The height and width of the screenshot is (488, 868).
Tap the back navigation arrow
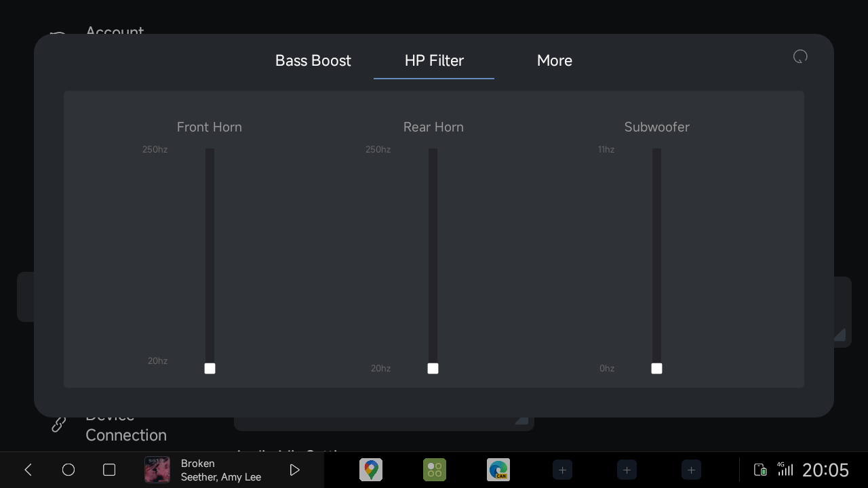tap(28, 470)
